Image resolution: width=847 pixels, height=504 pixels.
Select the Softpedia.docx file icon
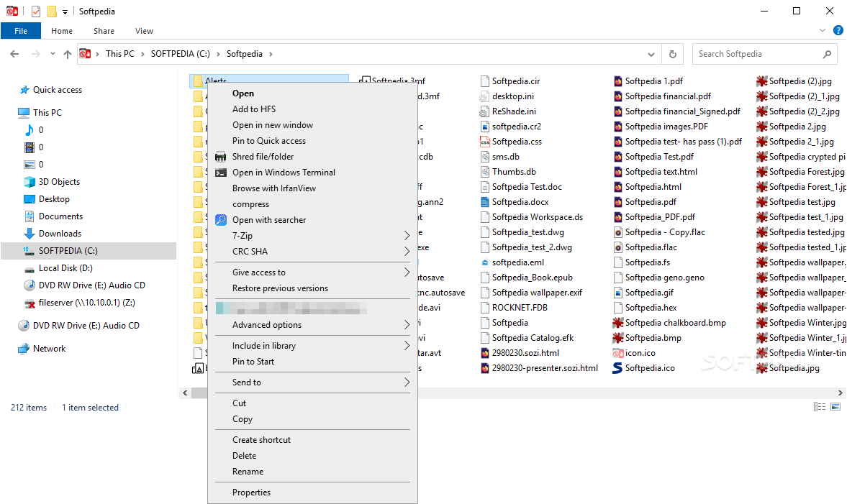tap(484, 202)
